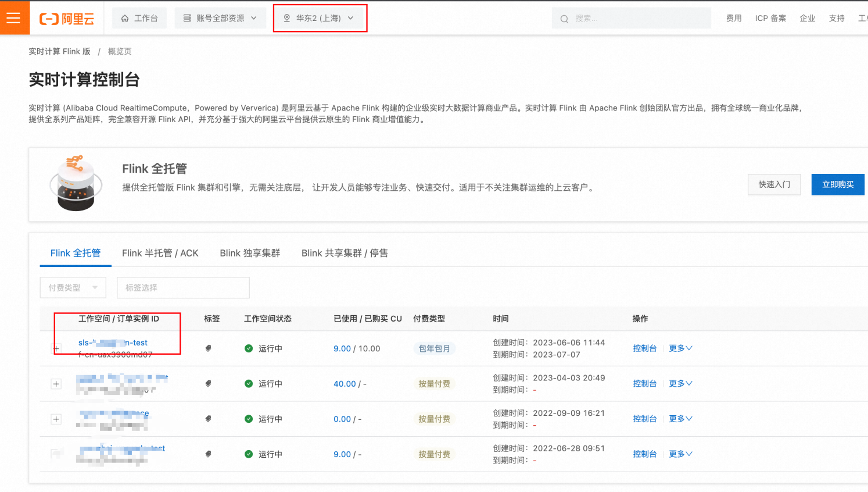Viewport: 868px width, 492px height.
Task: Click the 包年包月 billing type badge
Action: [435, 348]
